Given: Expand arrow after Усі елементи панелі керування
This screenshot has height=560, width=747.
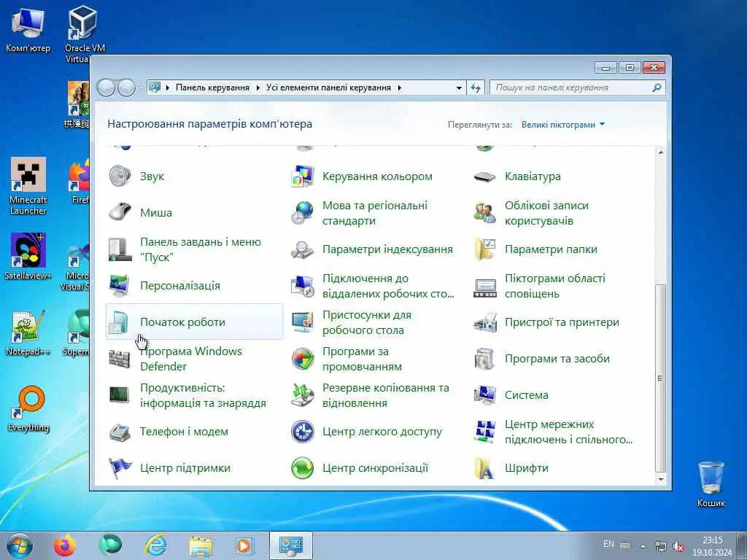Looking at the screenshot, I should [x=399, y=87].
